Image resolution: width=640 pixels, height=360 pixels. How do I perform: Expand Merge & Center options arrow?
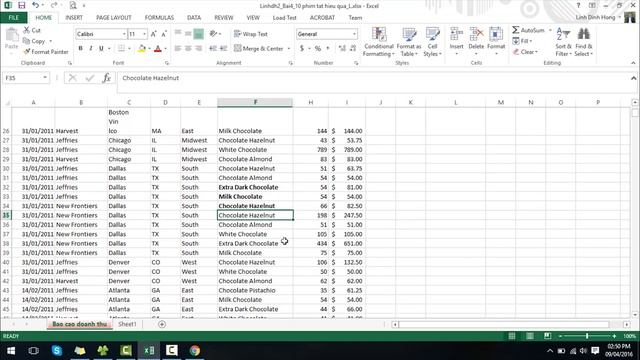(289, 49)
